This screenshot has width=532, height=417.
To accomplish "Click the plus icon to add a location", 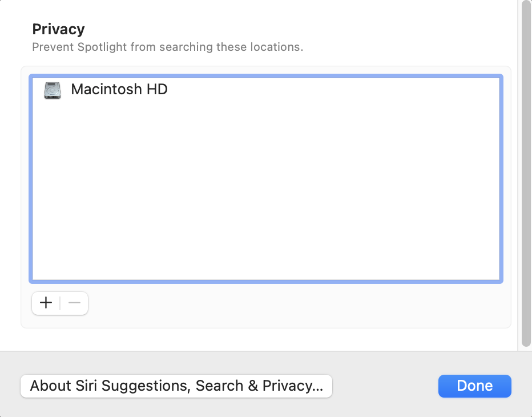I will click(x=46, y=303).
